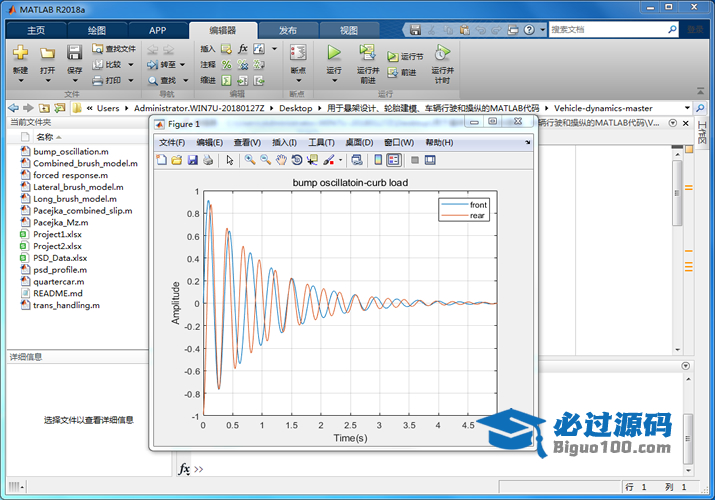
Task: Expand the Brush color dropdown arrow in Figure toolbar
Action: click(340, 160)
